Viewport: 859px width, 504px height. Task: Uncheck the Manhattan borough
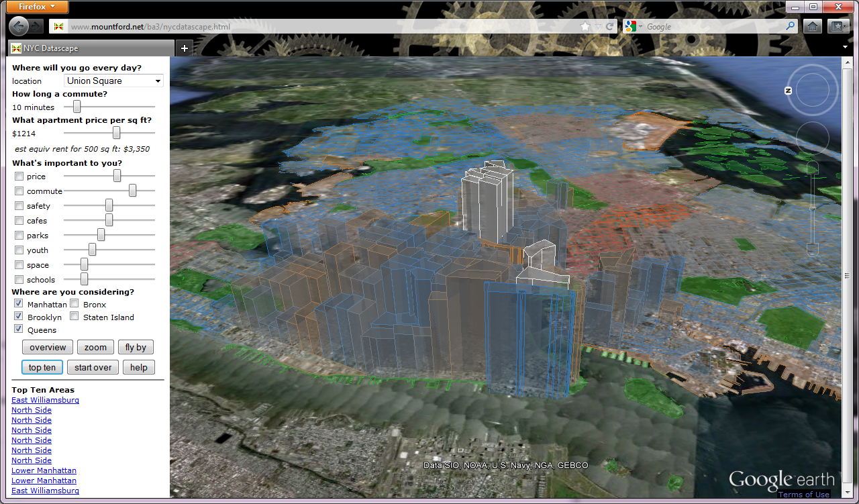19,304
